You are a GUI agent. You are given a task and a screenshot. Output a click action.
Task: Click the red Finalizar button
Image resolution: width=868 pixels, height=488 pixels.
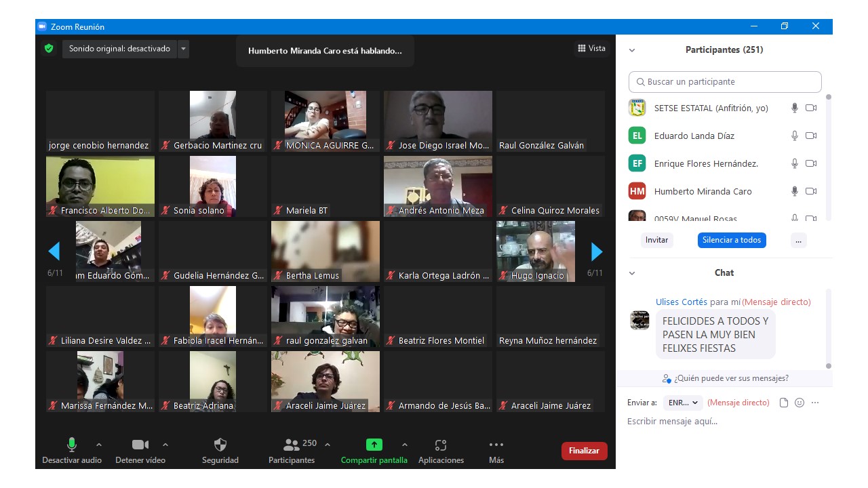[x=585, y=451]
